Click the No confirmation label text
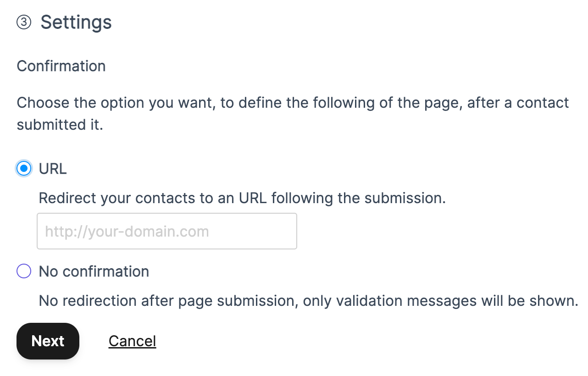 (x=94, y=271)
